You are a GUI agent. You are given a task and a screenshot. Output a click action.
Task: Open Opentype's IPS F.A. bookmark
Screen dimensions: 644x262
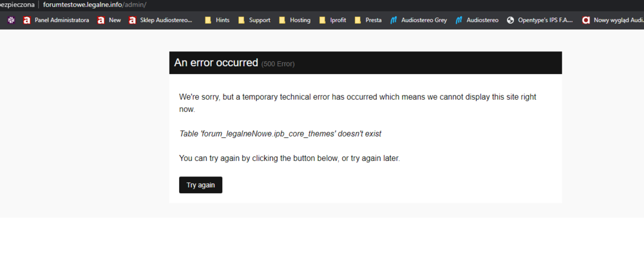(x=540, y=20)
